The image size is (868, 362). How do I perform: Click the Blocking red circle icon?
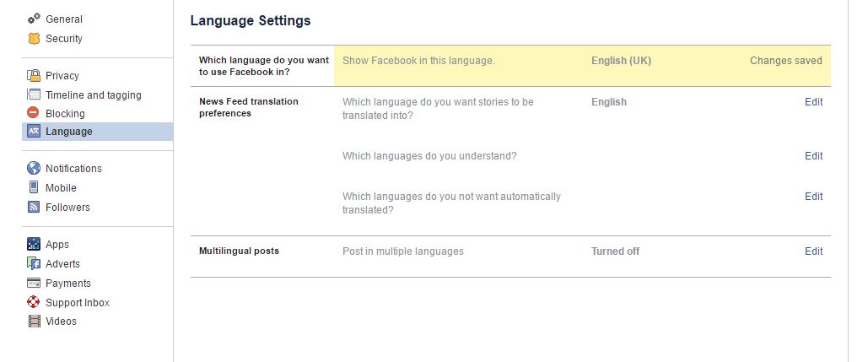(34, 113)
